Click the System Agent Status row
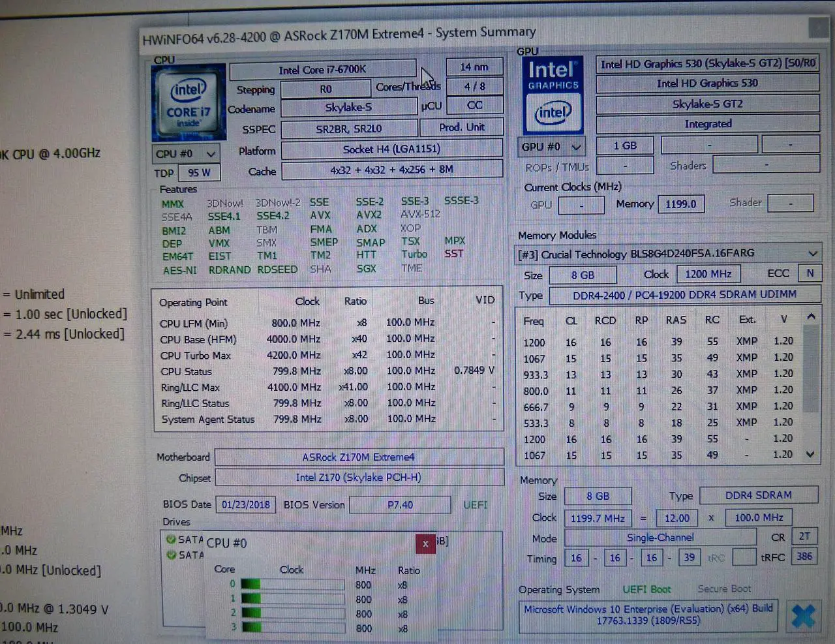 [327, 419]
